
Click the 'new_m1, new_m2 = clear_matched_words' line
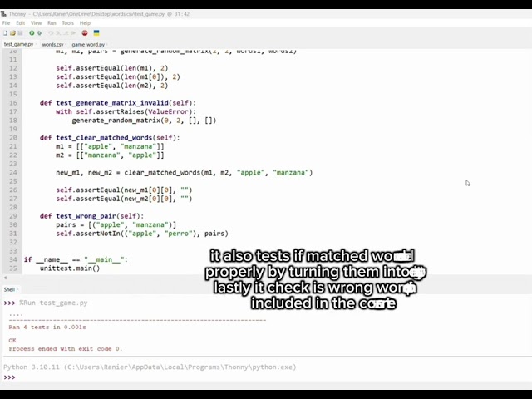click(x=185, y=173)
